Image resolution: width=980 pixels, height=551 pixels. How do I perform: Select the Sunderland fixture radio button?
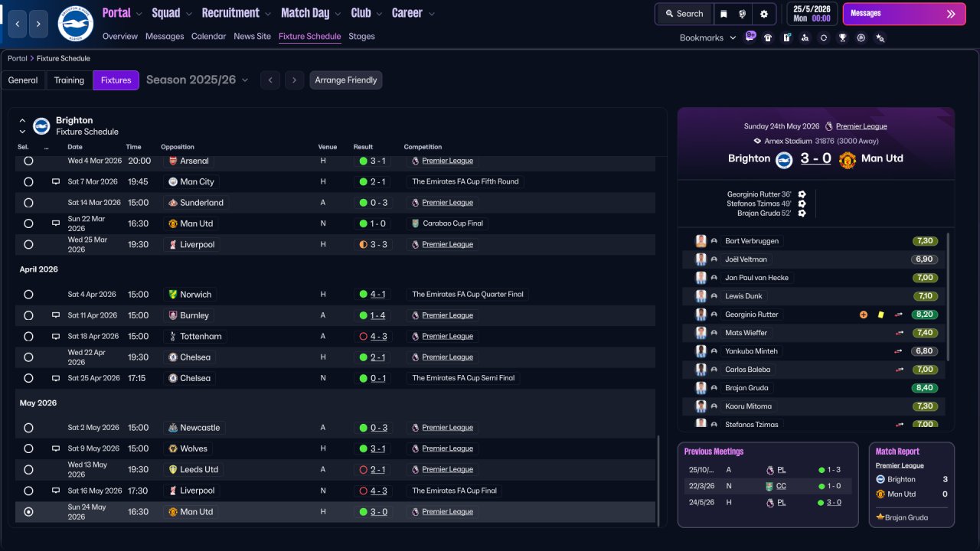[28, 203]
